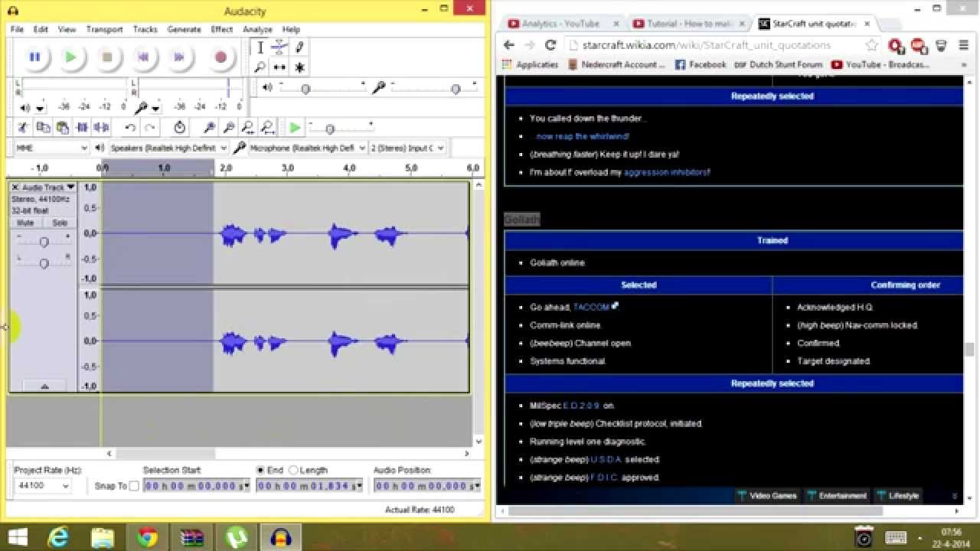Switch to the Analytics - YouTube tab
The width and height of the screenshot is (980, 551).
point(561,24)
